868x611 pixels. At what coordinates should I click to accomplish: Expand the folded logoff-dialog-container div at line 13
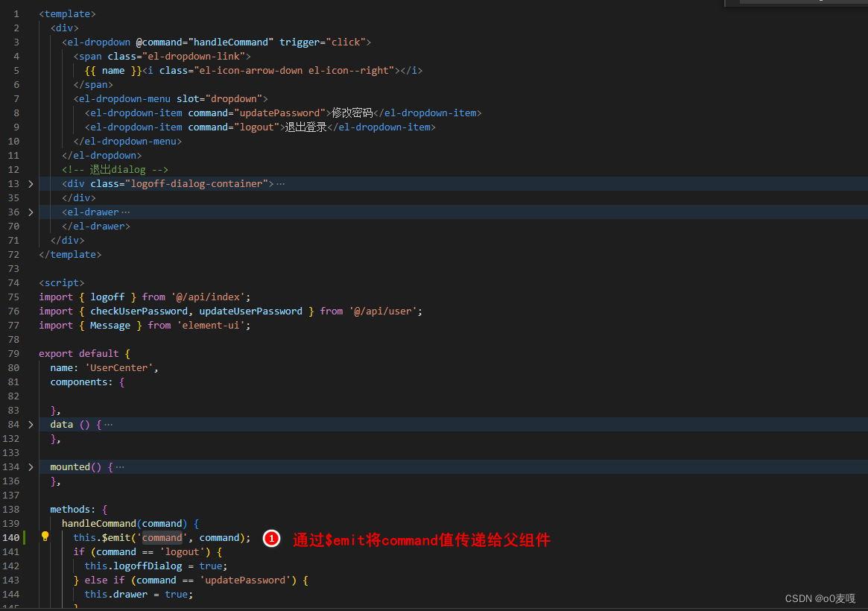tap(31, 184)
